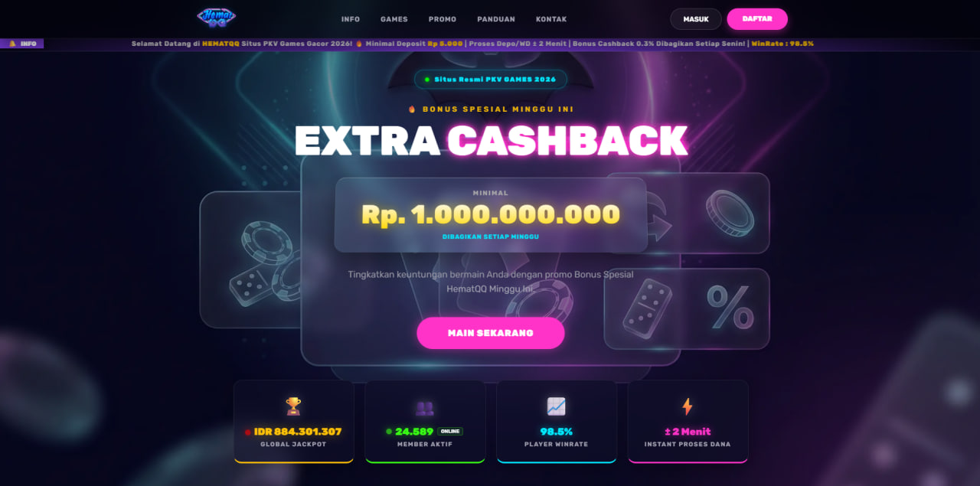Click the pink DAFTAR button

coord(757,19)
